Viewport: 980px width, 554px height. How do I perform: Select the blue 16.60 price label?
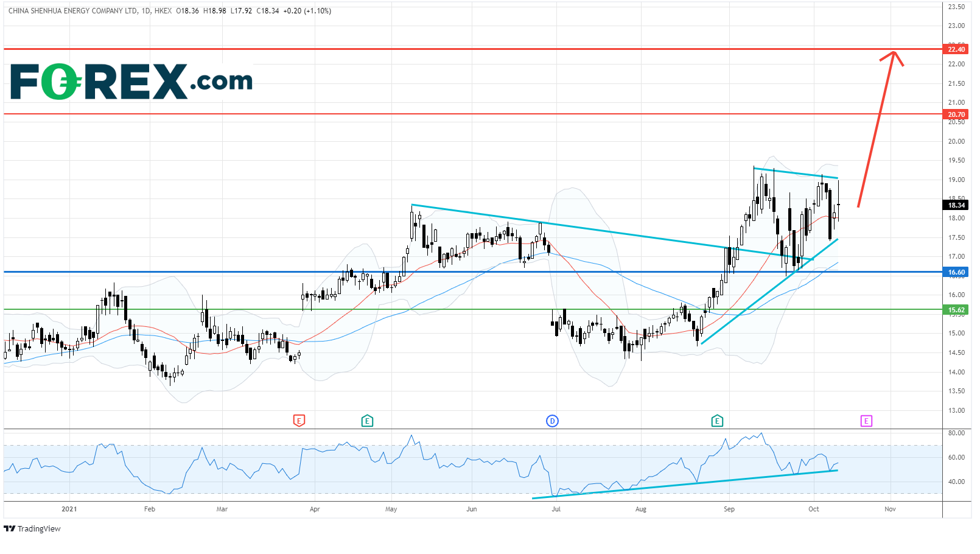point(956,272)
